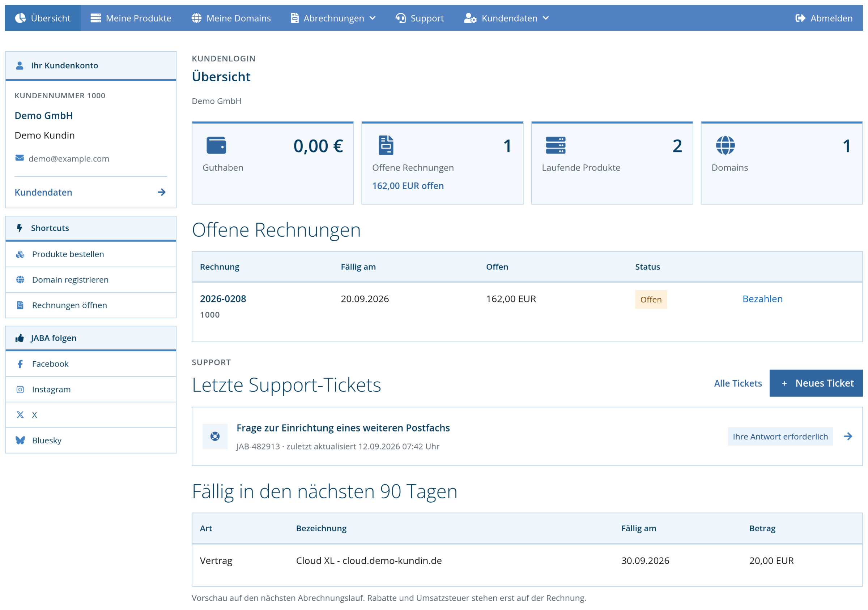Click the cubes icon next to Produkte bestellen
This screenshot has height=610, width=868.
click(x=20, y=254)
